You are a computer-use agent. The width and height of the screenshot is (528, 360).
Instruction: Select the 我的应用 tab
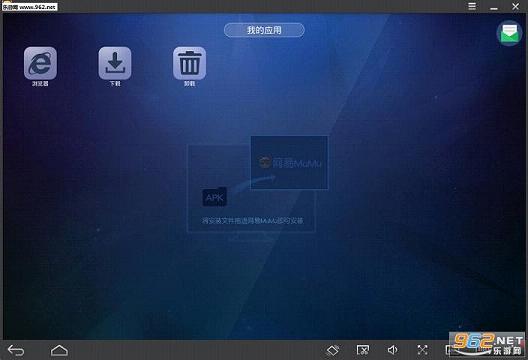pos(264,30)
